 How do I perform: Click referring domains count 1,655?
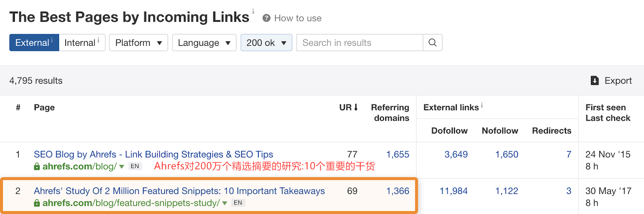coord(397,154)
